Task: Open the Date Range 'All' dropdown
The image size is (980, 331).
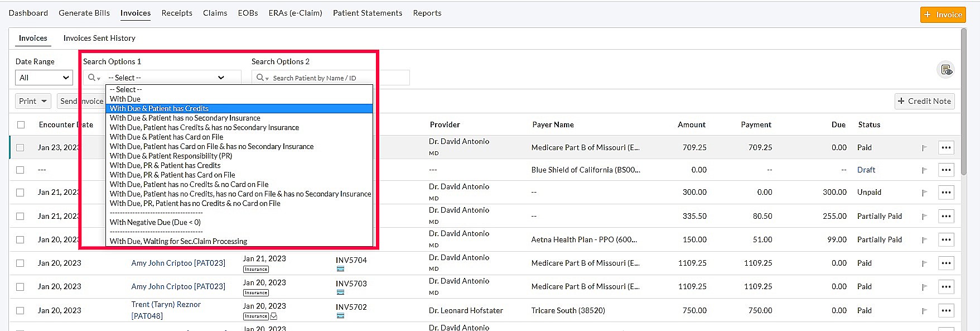Action: pyautogui.click(x=44, y=78)
